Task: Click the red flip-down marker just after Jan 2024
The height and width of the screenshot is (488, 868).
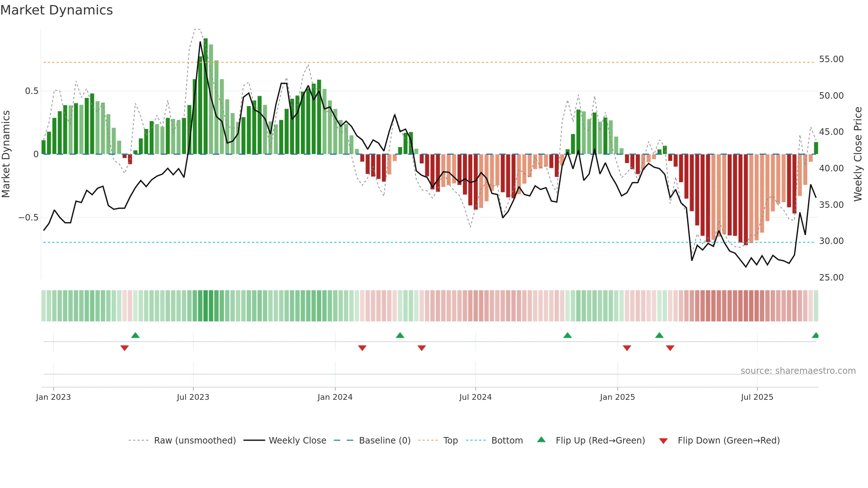Action: [362, 348]
